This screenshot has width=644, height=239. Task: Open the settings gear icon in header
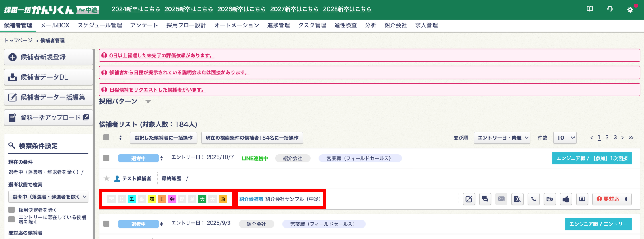click(630, 9)
